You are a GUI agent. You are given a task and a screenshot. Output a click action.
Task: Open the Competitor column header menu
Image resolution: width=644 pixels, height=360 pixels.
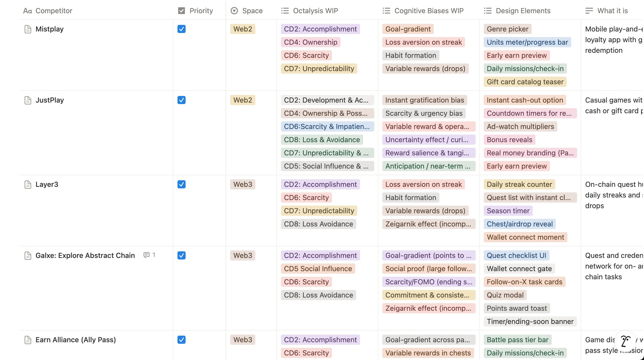[x=96, y=11]
